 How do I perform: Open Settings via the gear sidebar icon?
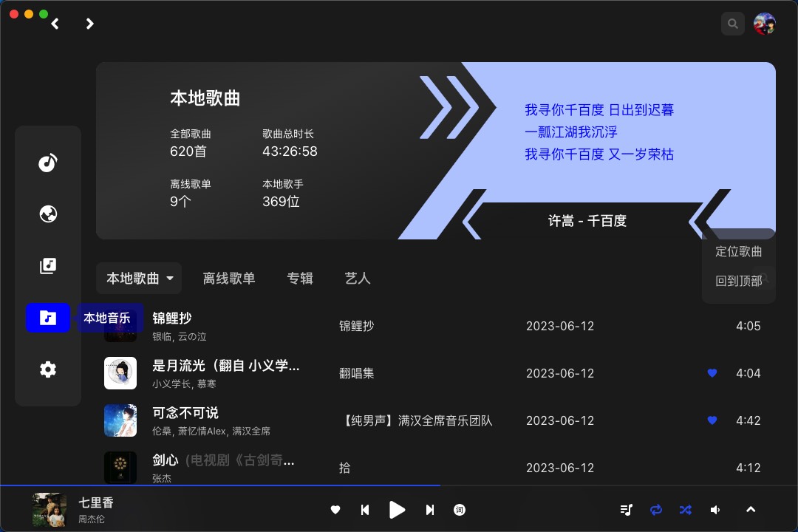click(48, 369)
